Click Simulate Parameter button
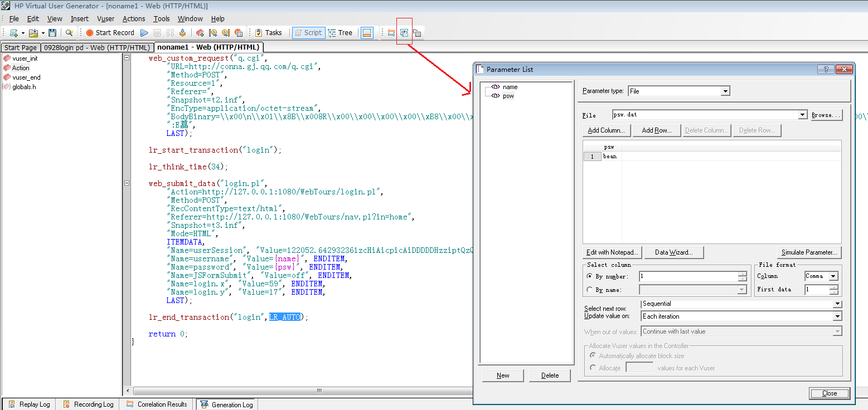This screenshot has height=410, width=868. (809, 252)
